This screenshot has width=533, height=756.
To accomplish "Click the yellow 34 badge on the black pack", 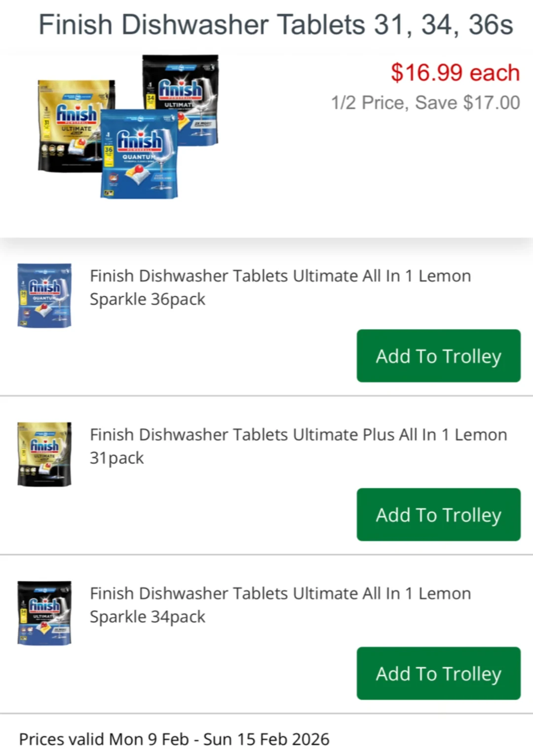I will tap(151, 99).
